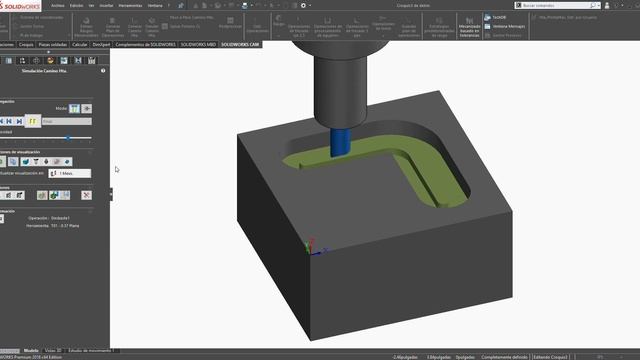Open the options gear icon
This screenshot has height=360, width=640.
tap(303, 6)
